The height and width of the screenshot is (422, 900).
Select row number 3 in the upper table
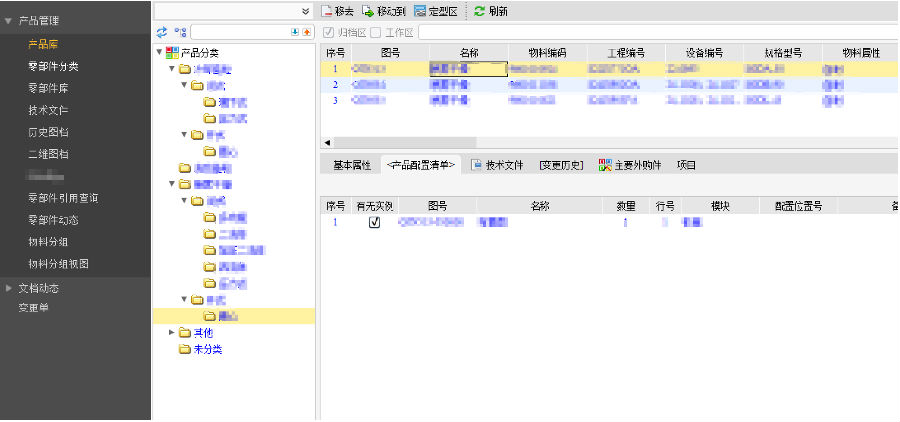[335, 100]
